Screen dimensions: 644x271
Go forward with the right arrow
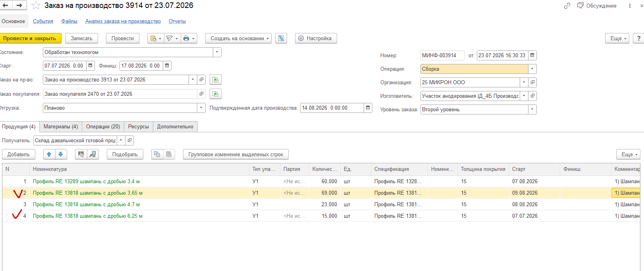(19, 6)
